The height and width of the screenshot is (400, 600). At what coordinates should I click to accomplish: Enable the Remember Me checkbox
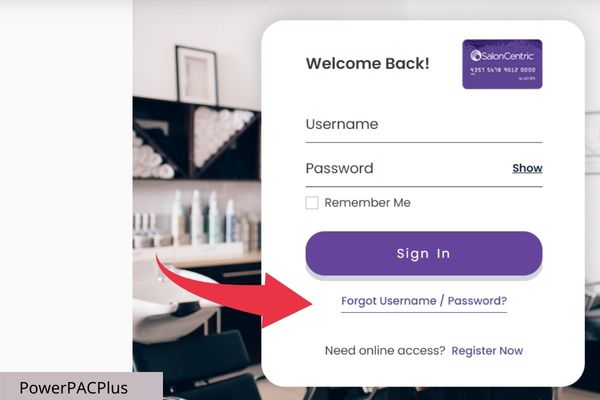(x=312, y=202)
